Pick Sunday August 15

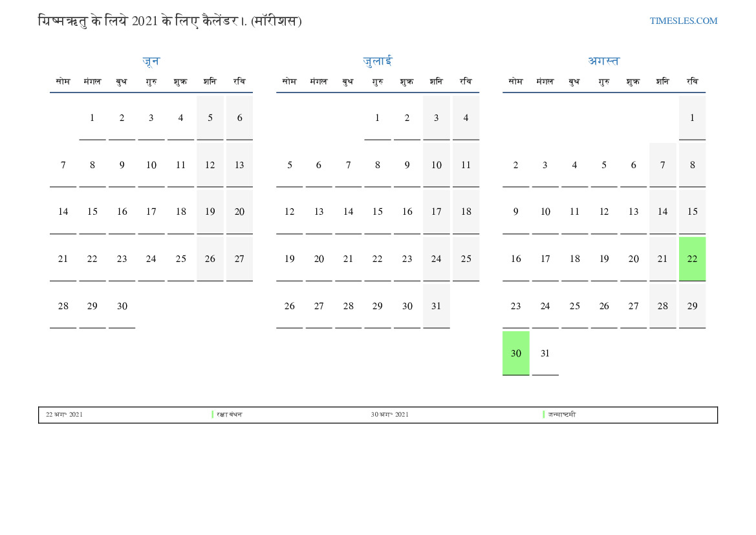692,212
